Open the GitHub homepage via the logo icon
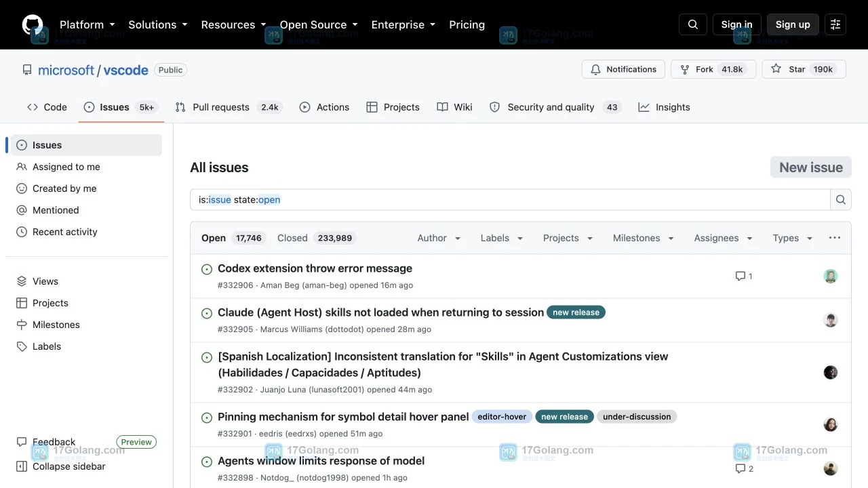The height and width of the screenshot is (488, 868). [x=32, y=24]
